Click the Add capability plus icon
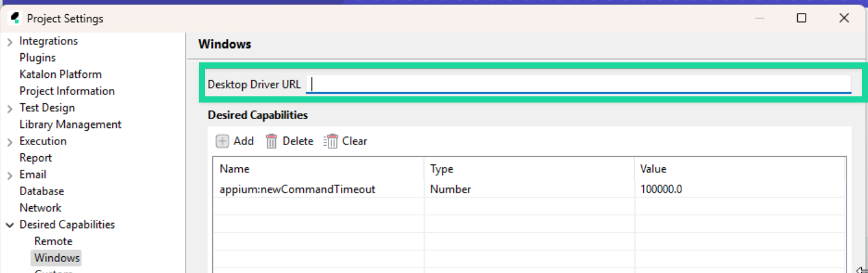The image size is (868, 273). [x=222, y=141]
